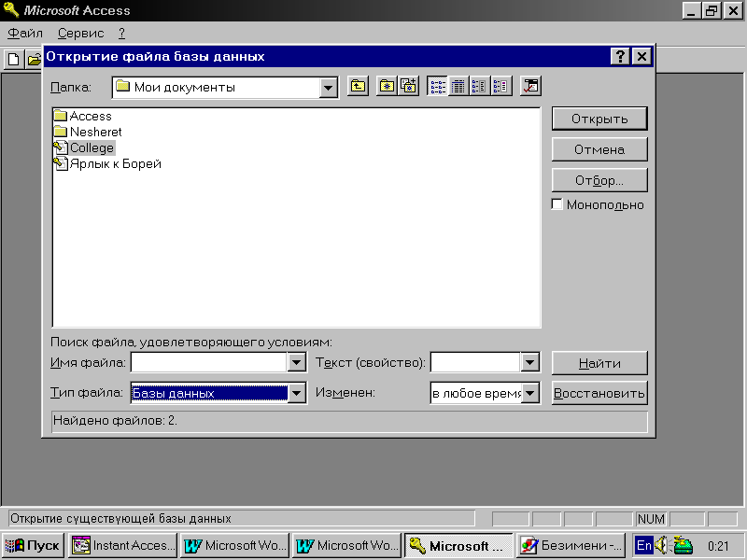Click in the Текст (свойство) text field
The height and width of the screenshot is (560, 747).
[x=475, y=362]
